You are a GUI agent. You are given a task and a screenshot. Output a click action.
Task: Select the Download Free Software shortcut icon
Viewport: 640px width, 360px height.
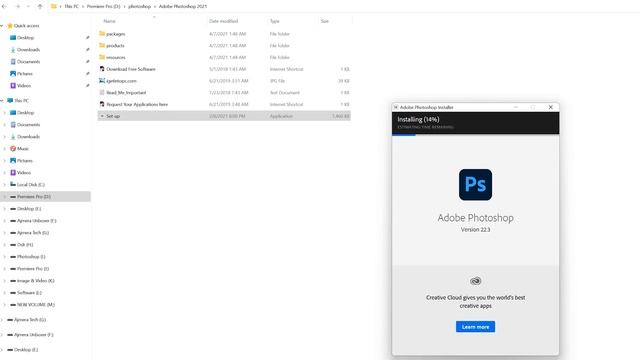click(x=102, y=69)
